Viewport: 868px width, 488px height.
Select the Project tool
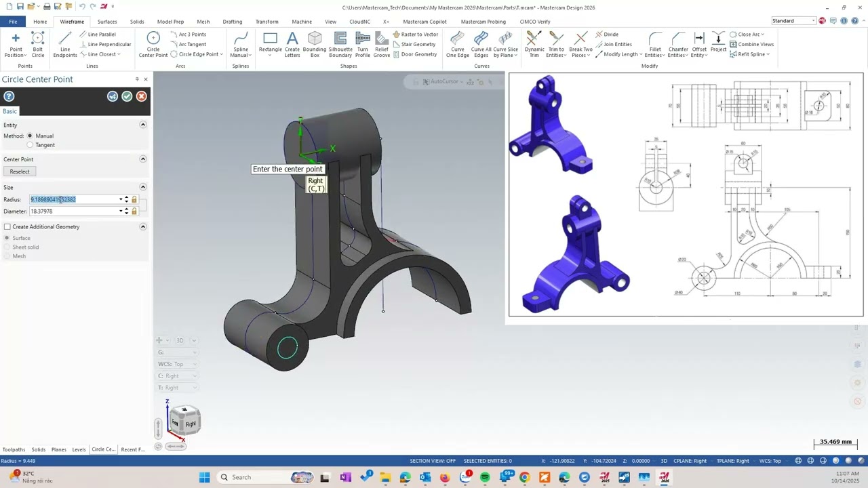click(x=718, y=42)
